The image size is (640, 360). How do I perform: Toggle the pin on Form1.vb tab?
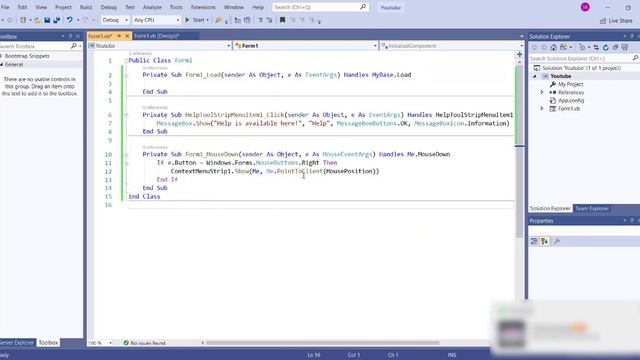(x=119, y=36)
